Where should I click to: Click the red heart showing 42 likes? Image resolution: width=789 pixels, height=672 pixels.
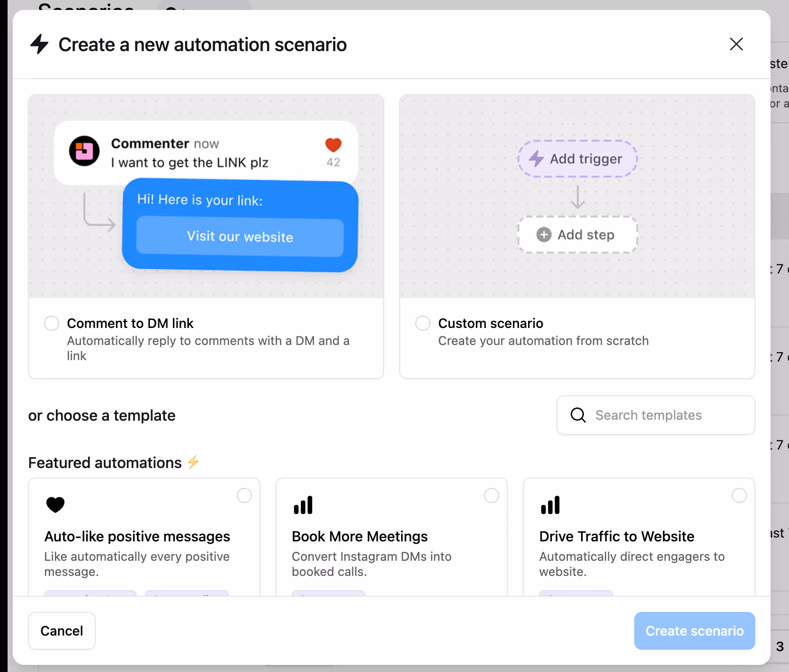coord(333,145)
